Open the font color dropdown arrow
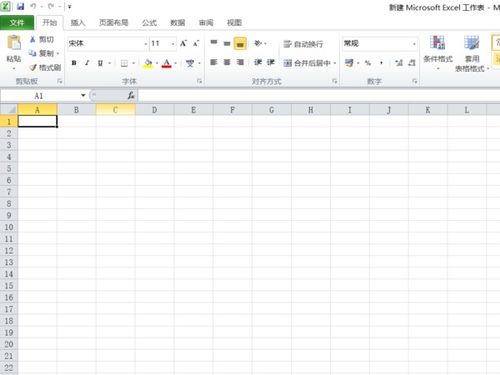This screenshot has height=375, width=500. click(175, 63)
